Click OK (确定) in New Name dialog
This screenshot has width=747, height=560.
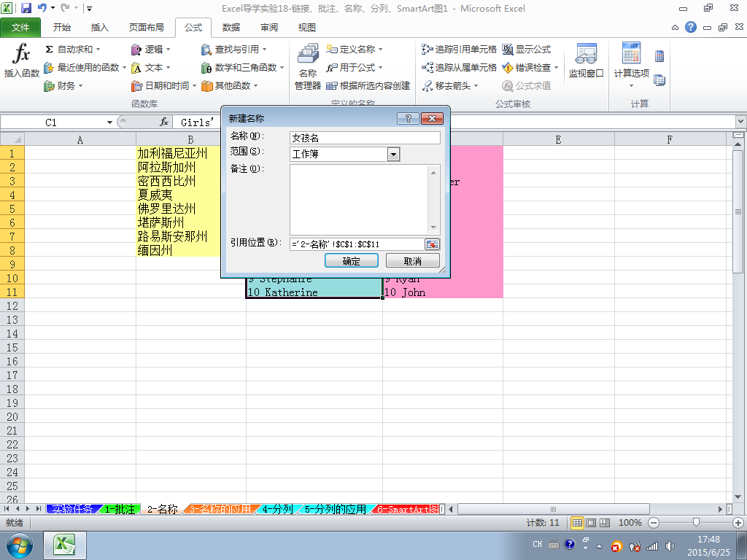(352, 261)
